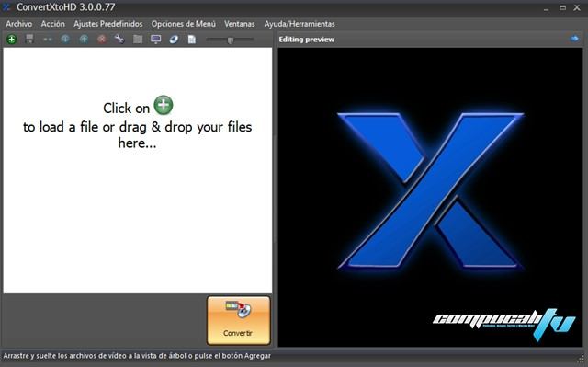The height and width of the screenshot is (367, 588).
Task: Click the ConvertXtoHD title bar app icon
Action: 6,7
